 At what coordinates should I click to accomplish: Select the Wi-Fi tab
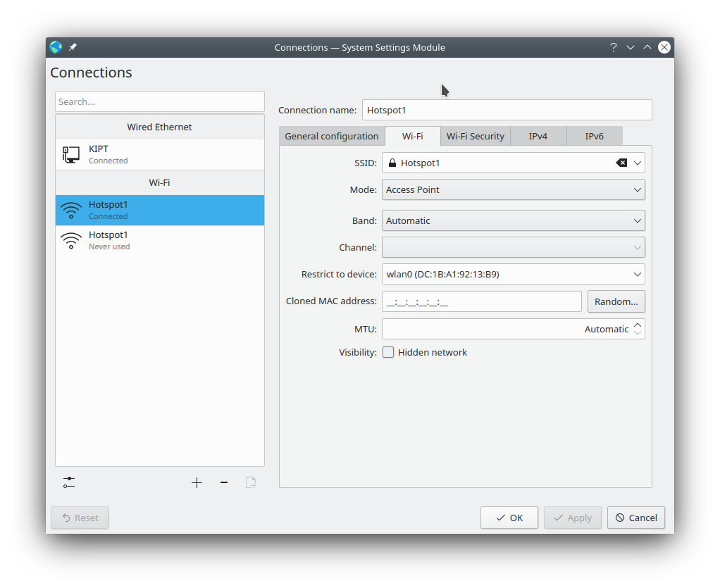coord(413,137)
